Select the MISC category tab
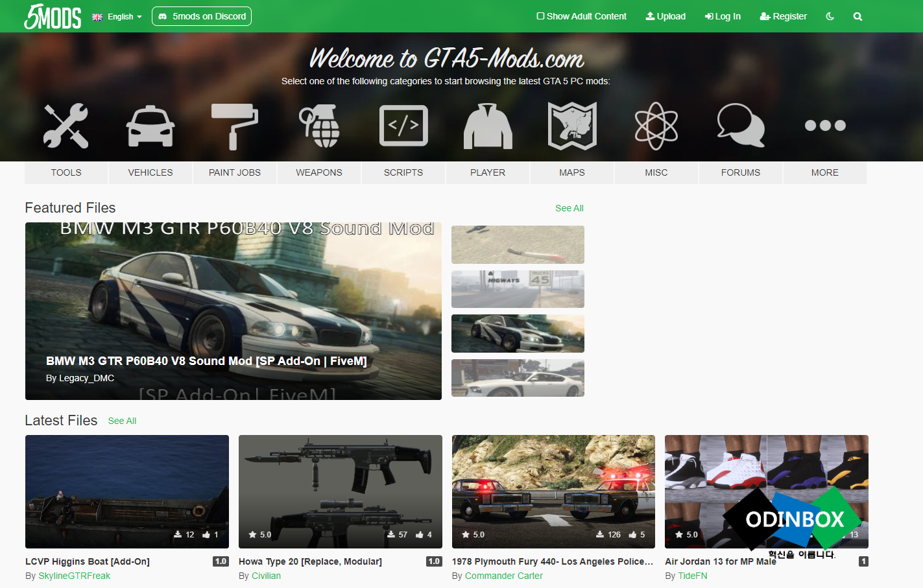Screen dimensions: 923x588 click(656, 172)
